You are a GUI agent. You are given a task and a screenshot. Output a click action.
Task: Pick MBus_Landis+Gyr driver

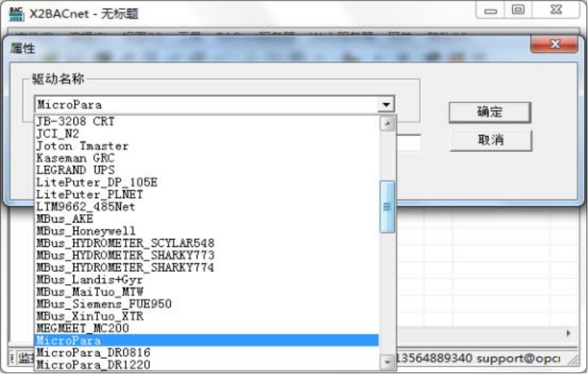point(207,279)
